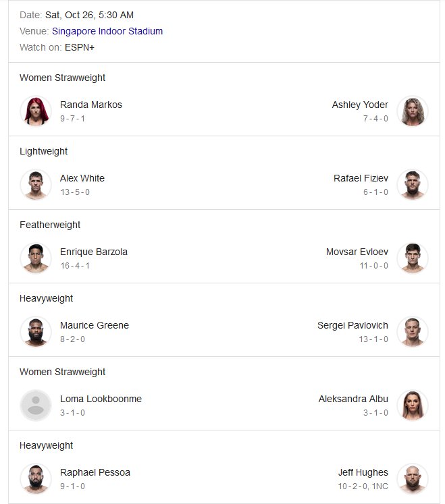The height and width of the screenshot is (504, 445).
Task: Select Aleksandra Albu's portrait
Action: click(412, 405)
